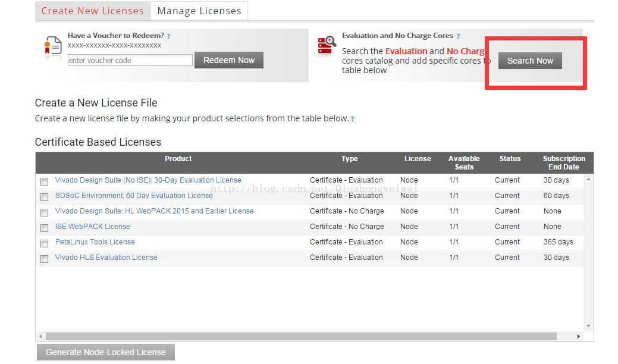
Task: Click horizontal scrollbar right arrow
Action: tap(578, 337)
